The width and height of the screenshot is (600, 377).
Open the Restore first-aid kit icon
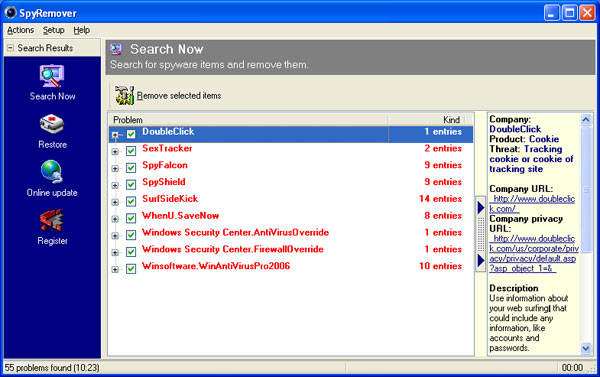click(x=52, y=124)
